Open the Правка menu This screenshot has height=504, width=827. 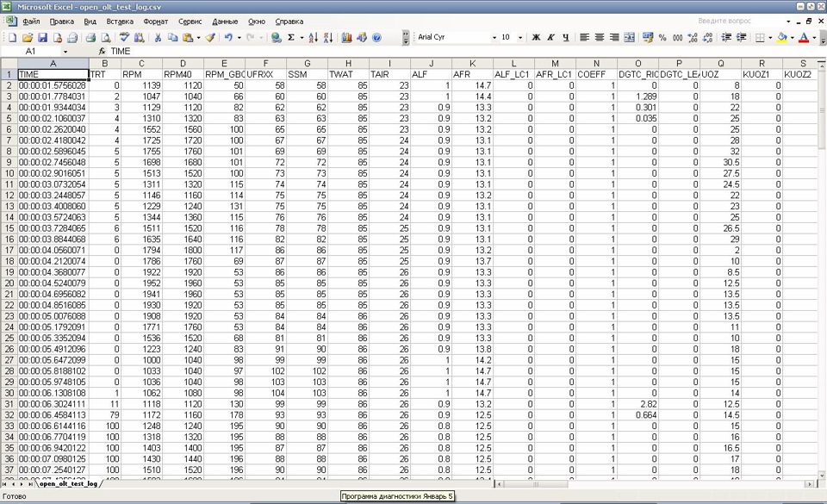tap(62, 22)
